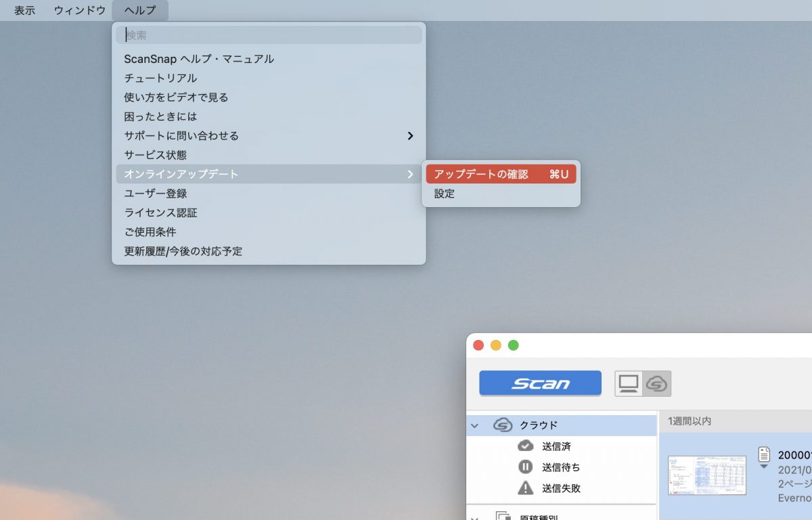Open 更新履歴/今後の対応予定 menu entry
The image size is (812, 520).
pyautogui.click(x=183, y=251)
